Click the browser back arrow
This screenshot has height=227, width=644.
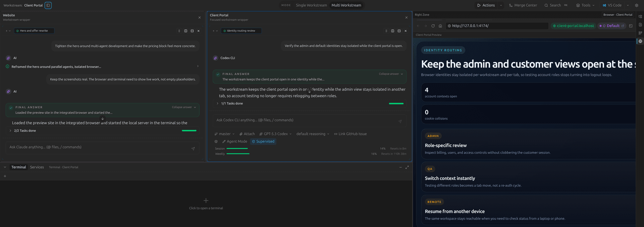tap(418, 26)
